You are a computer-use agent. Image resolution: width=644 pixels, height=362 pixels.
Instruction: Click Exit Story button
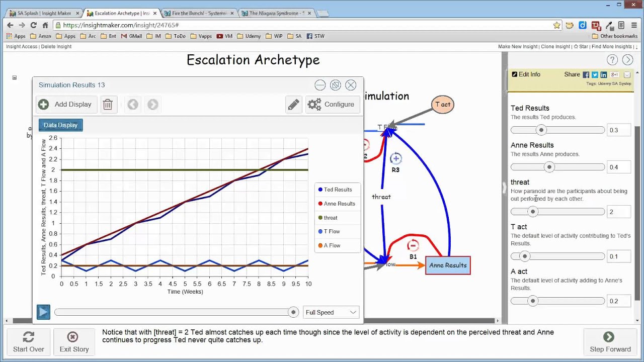tap(74, 342)
